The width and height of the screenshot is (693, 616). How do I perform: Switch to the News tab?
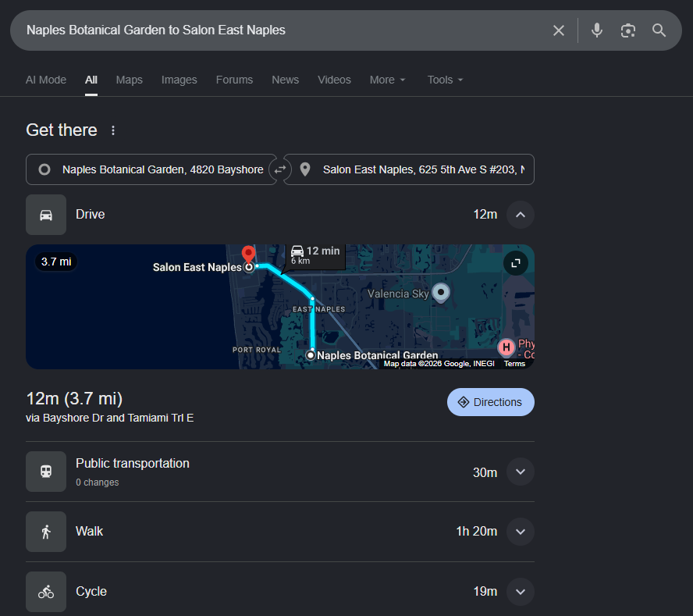pyautogui.click(x=285, y=80)
